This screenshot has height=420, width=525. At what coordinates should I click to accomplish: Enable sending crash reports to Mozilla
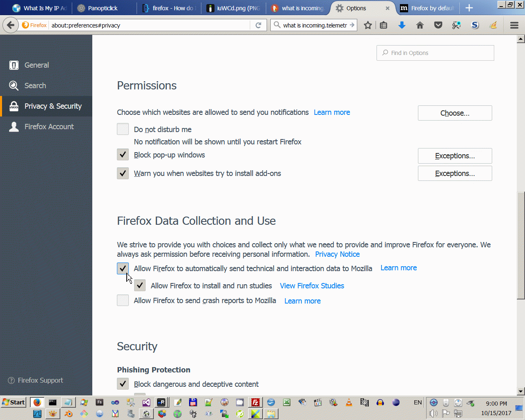click(123, 300)
